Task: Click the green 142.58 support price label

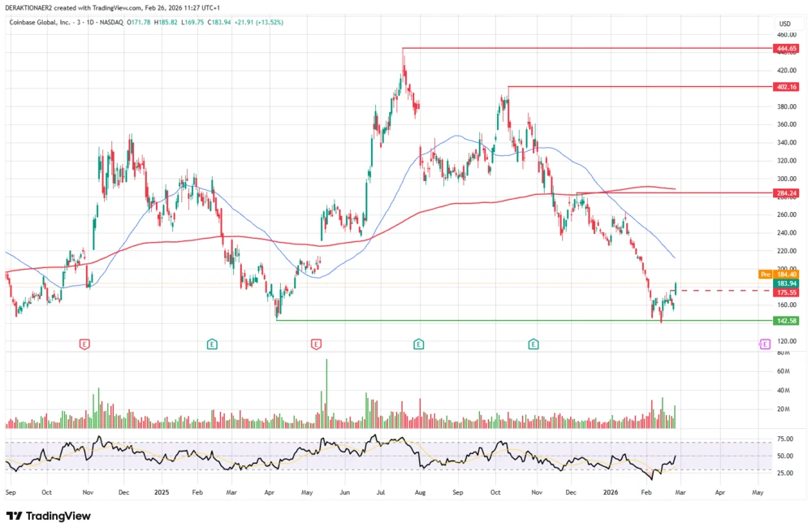Action: [785, 321]
